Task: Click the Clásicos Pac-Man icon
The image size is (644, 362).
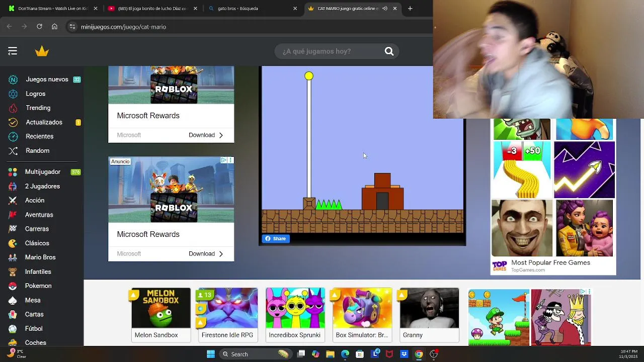Action: click(x=13, y=243)
